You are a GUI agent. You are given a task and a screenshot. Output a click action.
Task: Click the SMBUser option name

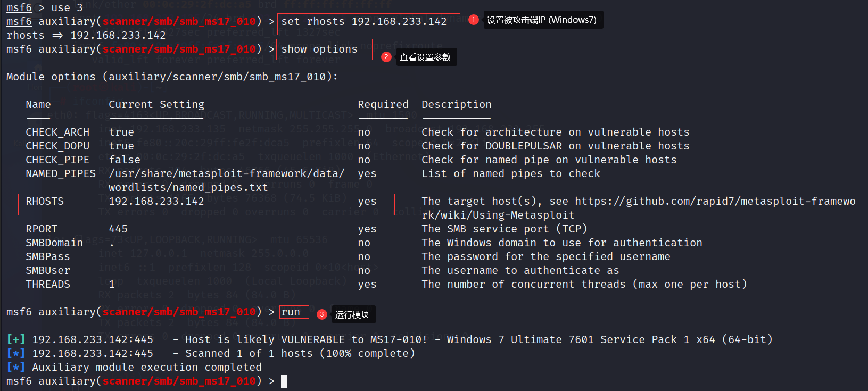48,271
